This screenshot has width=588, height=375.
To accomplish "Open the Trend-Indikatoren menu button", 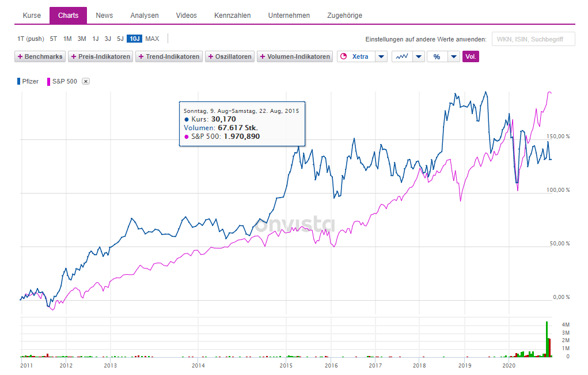I will click(x=169, y=56).
